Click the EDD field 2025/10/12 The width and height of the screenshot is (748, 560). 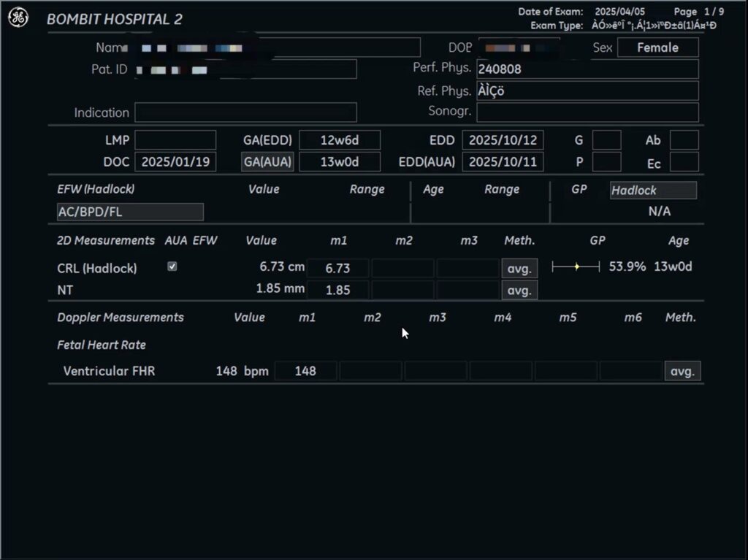(503, 140)
